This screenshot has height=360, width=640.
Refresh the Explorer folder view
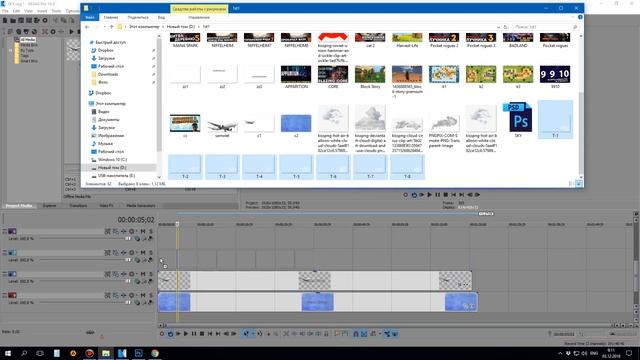pyautogui.click(x=505, y=27)
